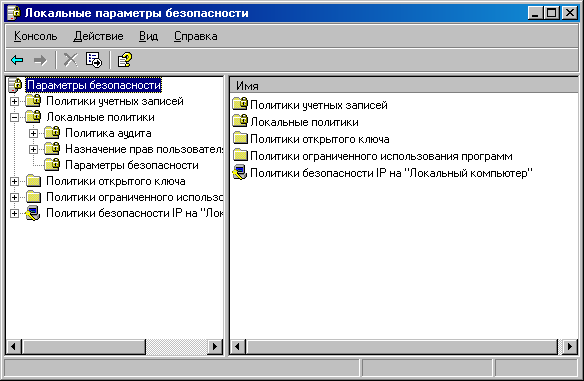
Task: Open the Действие menu
Action: (x=98, y=36)
